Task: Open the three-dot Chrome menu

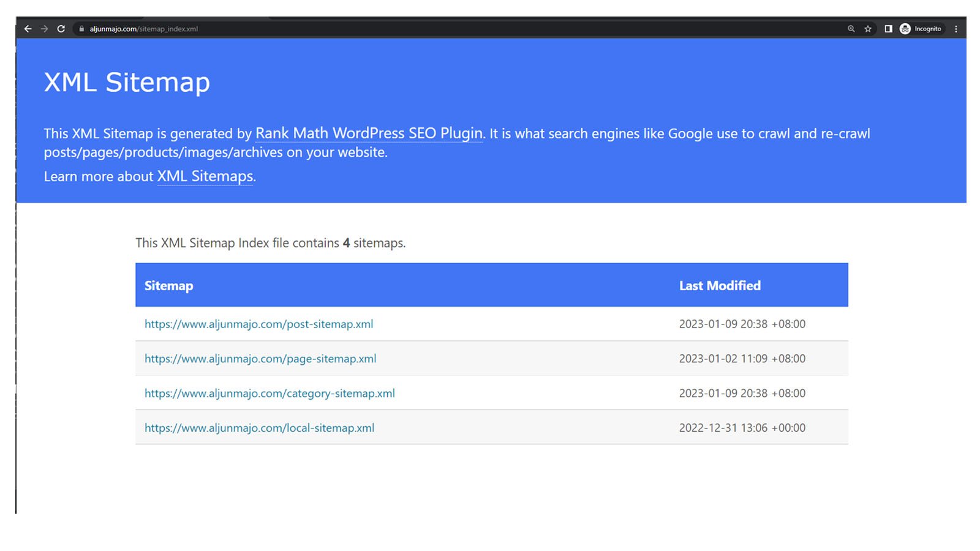Action: [x=956, y=28]
